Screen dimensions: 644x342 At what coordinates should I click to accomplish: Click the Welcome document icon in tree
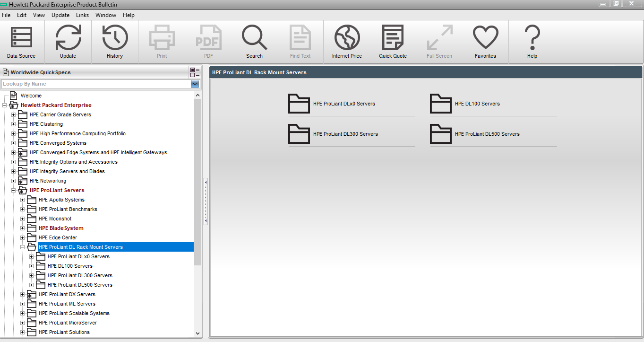pyautogui.click(x=13, y=96)
